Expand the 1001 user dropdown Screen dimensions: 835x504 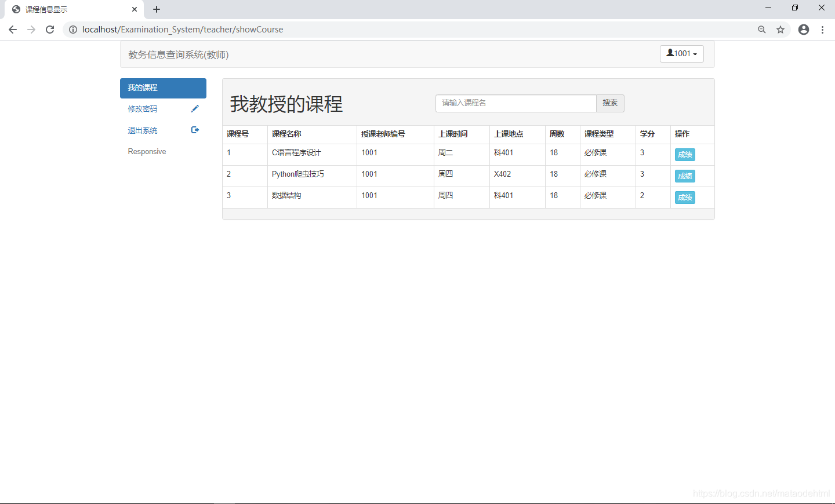coord(682,54)
